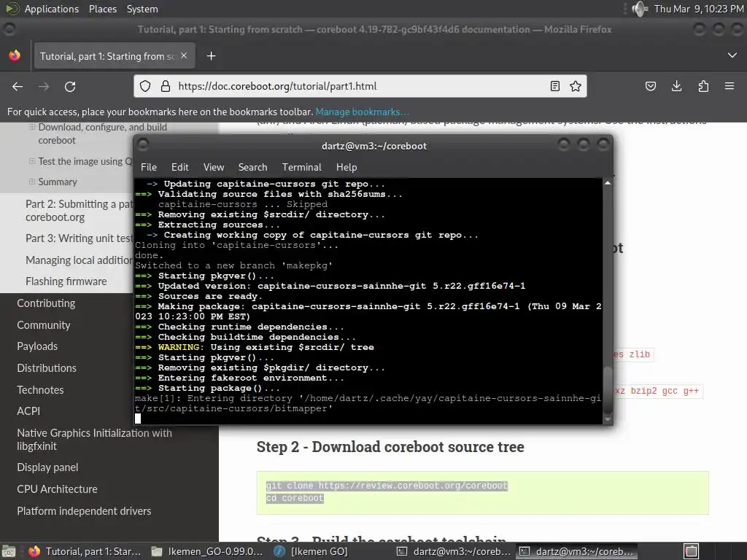List all tabs with chevron button
Image resolution: width=747 pixels, height=560 pixels.
(732, 55)
